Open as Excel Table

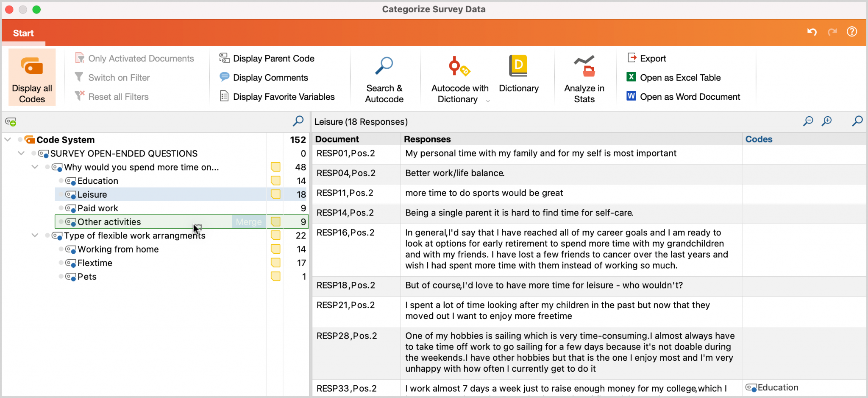pyautogui.click(x=673, y=77)
